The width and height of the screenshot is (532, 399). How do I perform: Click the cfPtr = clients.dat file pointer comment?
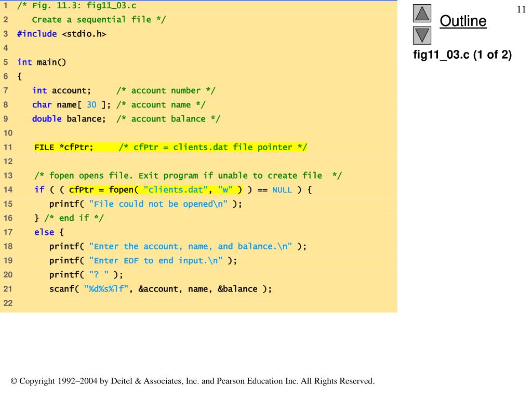[212, 147]
